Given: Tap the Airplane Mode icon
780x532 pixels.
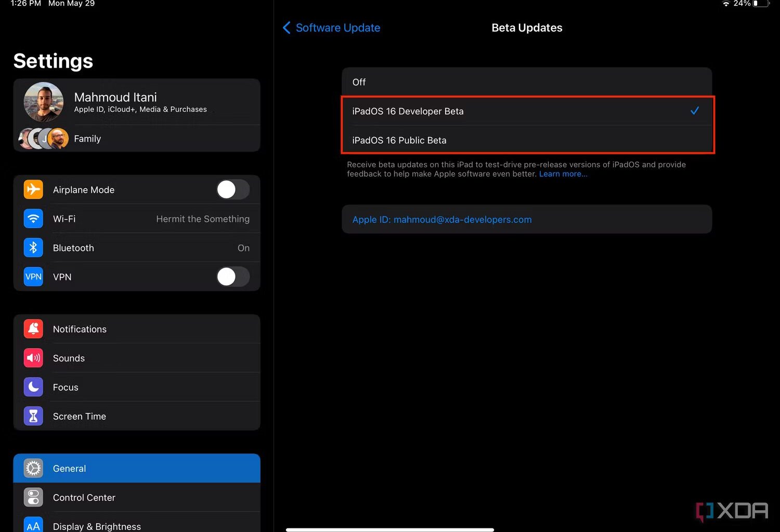Looking at the screenshot, I should tap(33, 190).
